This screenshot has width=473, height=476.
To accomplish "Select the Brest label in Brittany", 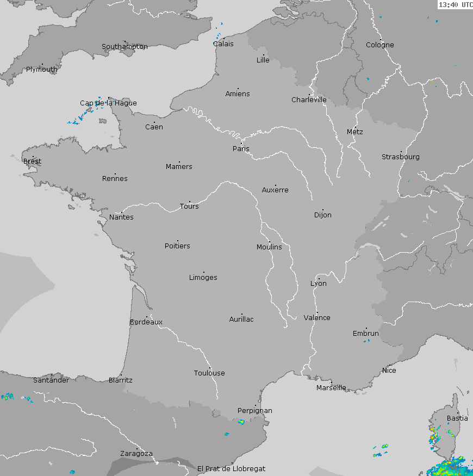I will pyautogui.click(x=32, y=161).
